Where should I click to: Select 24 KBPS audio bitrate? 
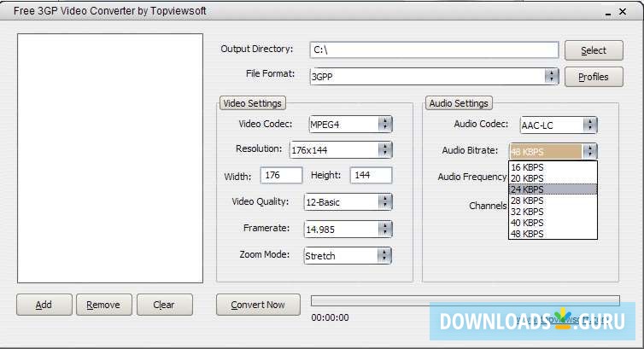pyautogui.click(x=553, y=189)
